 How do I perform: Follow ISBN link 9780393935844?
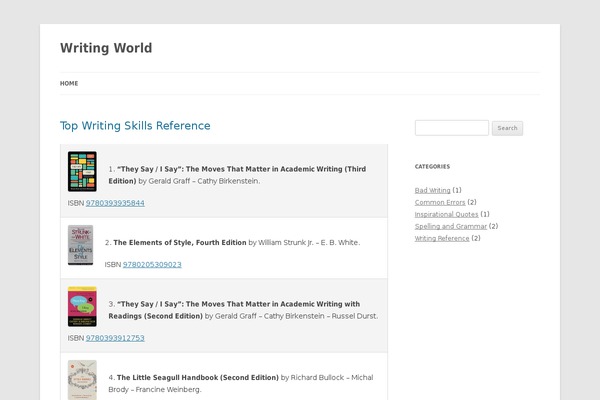pos(115,203)
